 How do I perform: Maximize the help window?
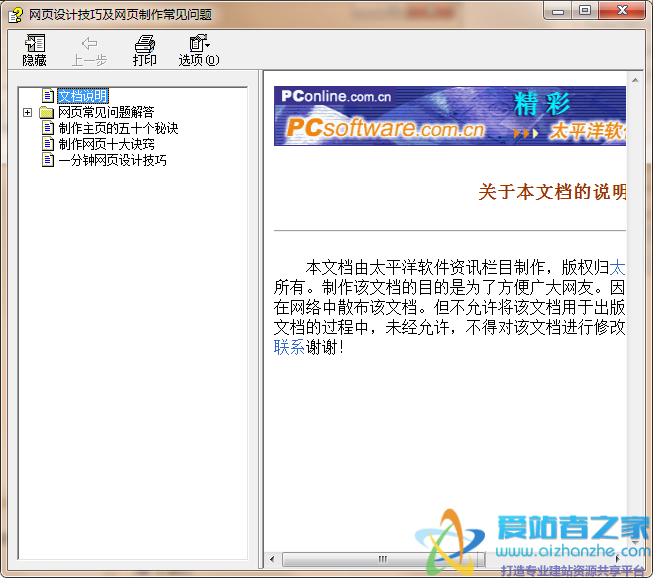click(585, 10)
